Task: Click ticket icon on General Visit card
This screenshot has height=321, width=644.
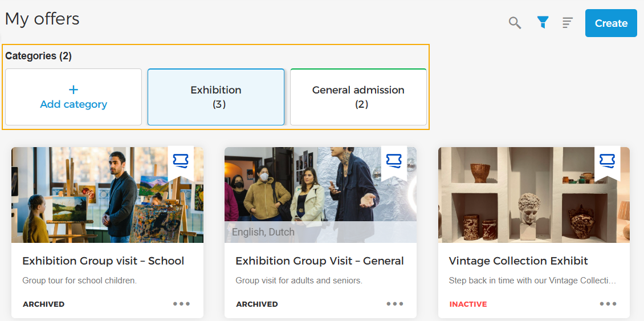Action: coord(394,161)
